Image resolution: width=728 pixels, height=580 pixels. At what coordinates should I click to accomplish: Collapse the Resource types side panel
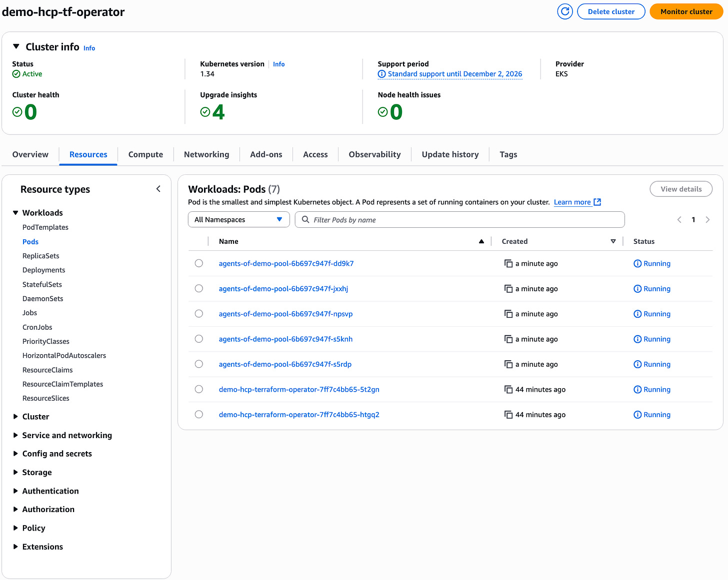[x=158, y=189]
